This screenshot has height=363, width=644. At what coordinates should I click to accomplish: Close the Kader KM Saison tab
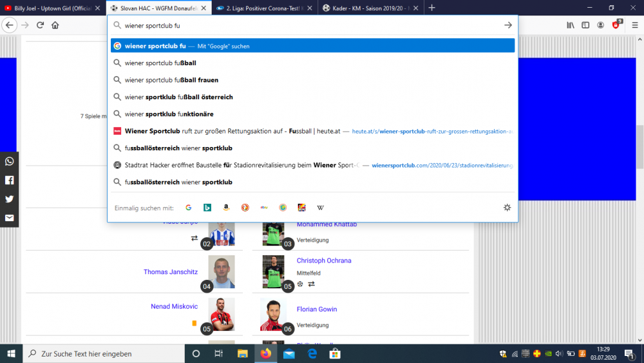click(x=415, y=8)
